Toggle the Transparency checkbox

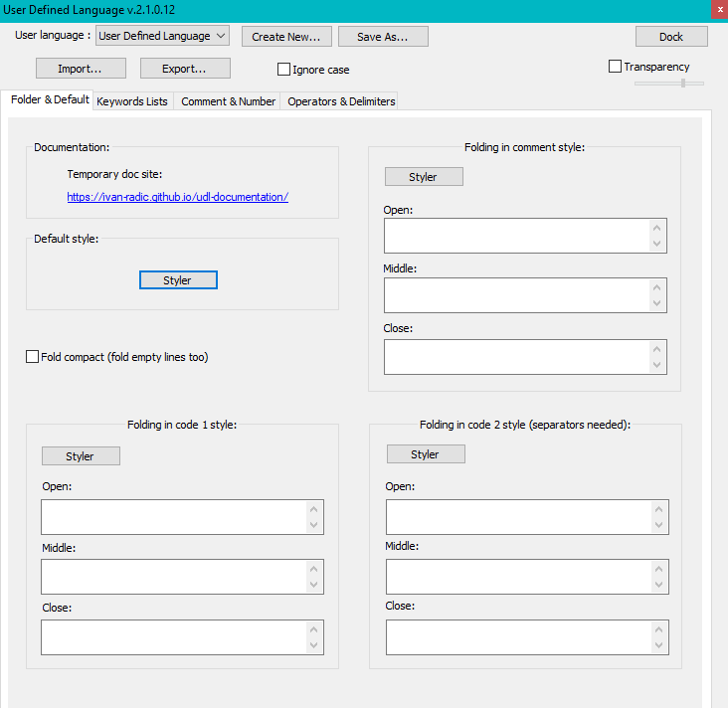pos(616,67)
